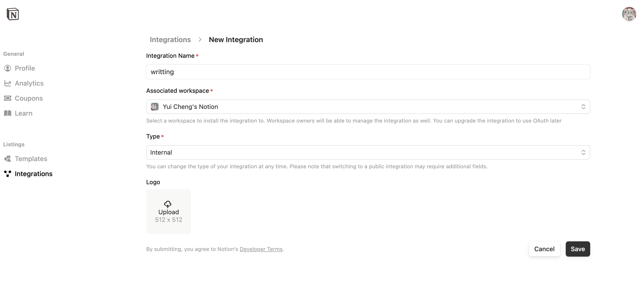
Task: Click the Notion logo icon
Action: tap(13, 14)
